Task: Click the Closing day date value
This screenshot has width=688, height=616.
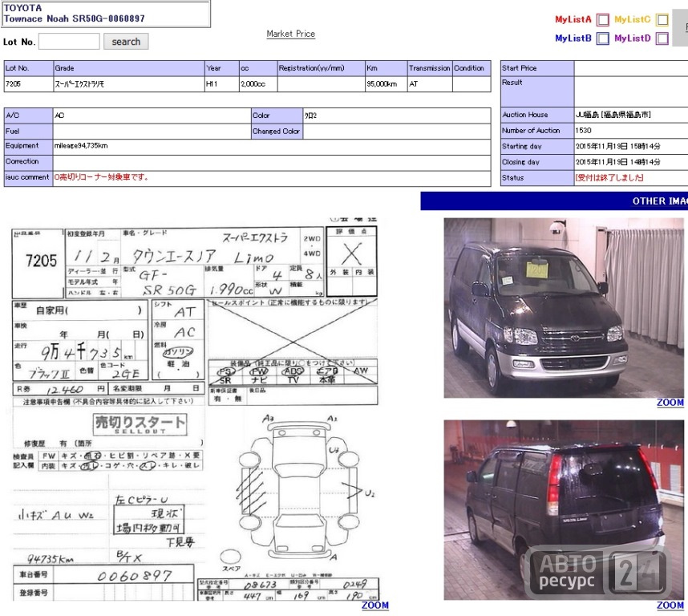Action: (x=617, y=162)
